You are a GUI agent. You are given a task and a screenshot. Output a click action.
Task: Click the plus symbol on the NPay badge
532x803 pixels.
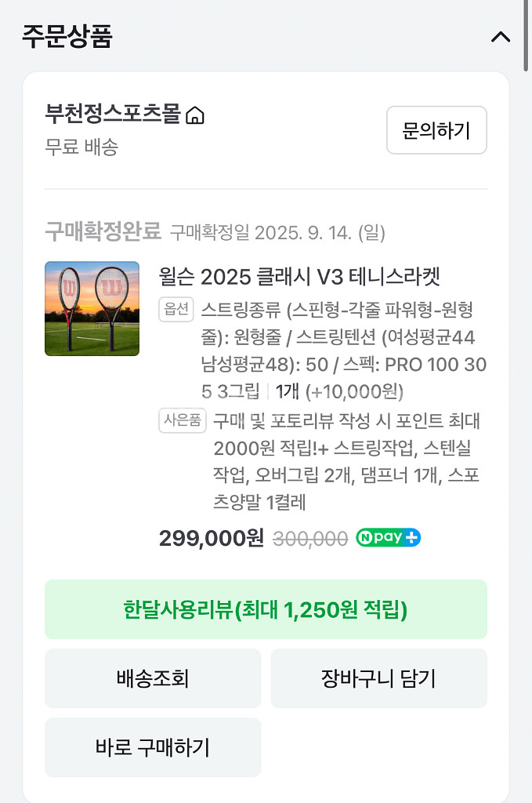pos(412,538)
